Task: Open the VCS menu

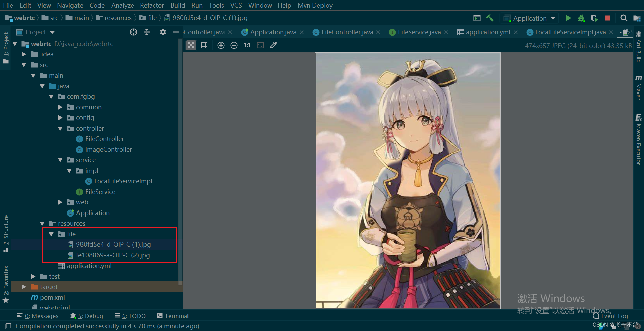Action: click(x=236, y=5)
